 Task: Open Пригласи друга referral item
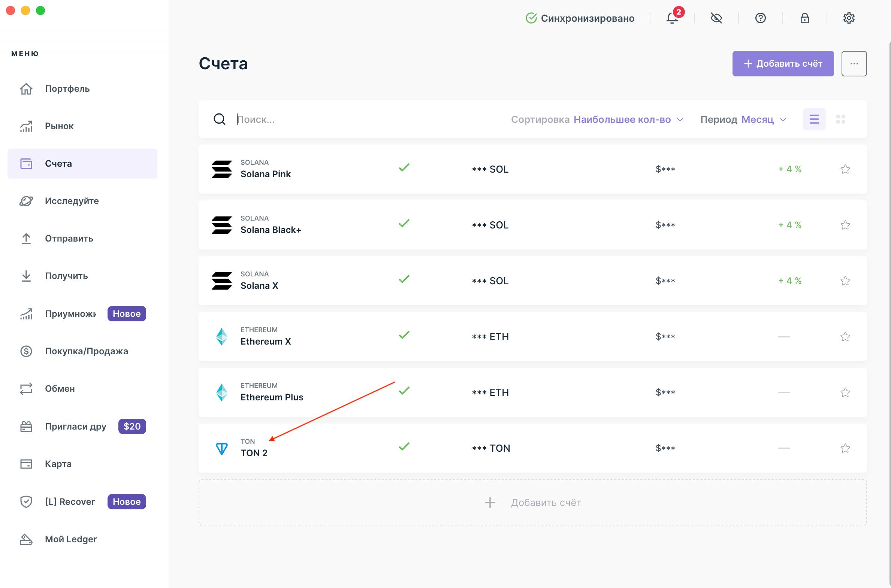click(x=82, y=426)
